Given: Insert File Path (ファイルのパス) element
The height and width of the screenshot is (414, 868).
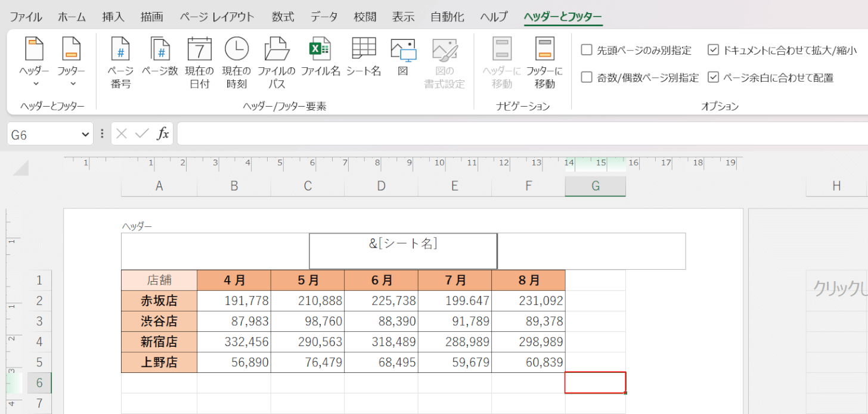Looking at the screenshot, I should 276,63.
